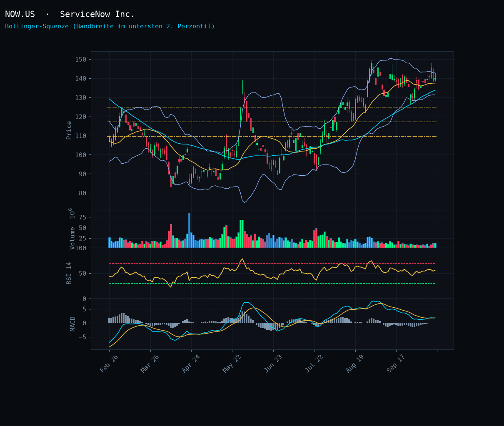This screenshot has height=426, width=504.
Task: Click the price axis value 150
Action: click(81, 60)
